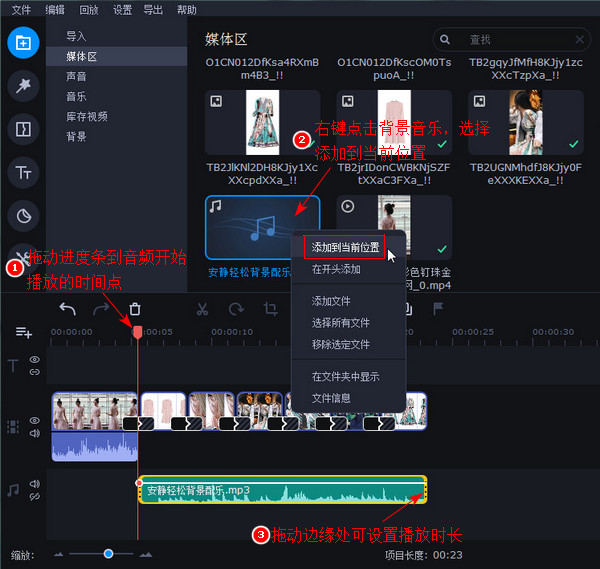Toggle title track visibility eye
Viewport: 600px width, 569px height.
click(34, 359)
